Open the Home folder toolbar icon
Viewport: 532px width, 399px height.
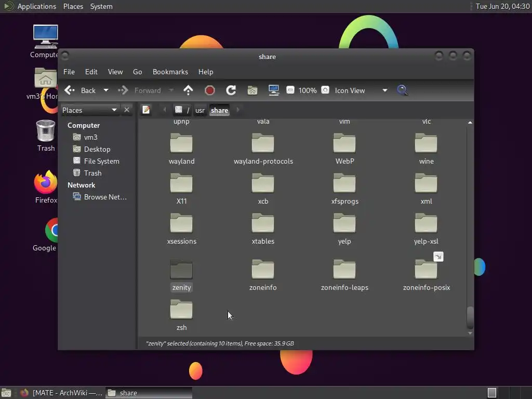(252, 90)
